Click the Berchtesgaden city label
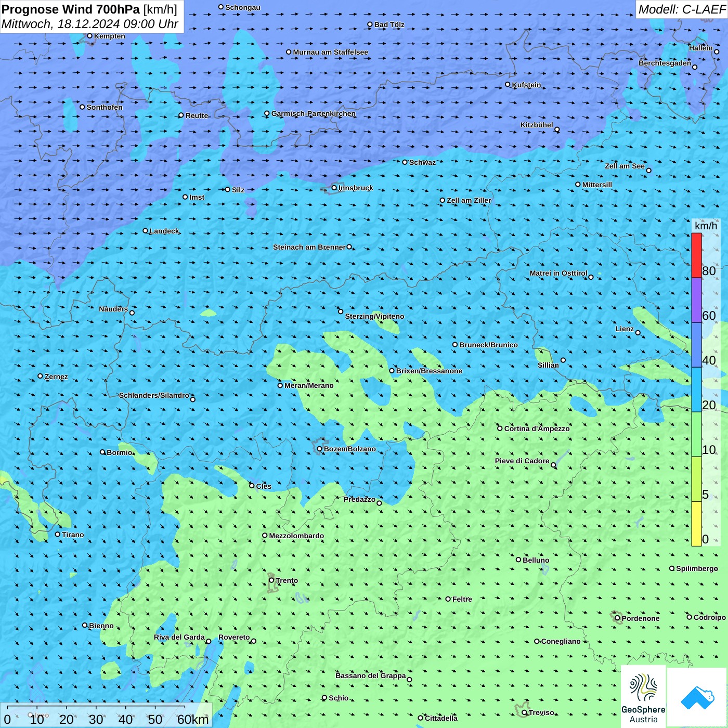728x728 pixels. click(x=665, y=63)
